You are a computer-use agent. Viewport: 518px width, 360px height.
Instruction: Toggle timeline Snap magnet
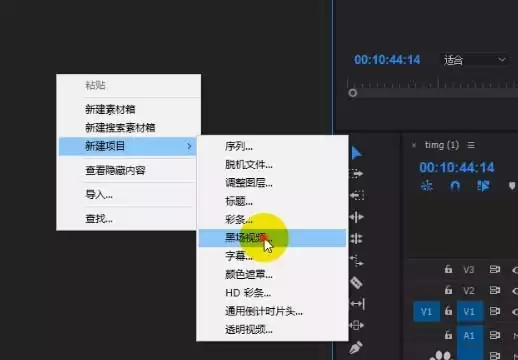tap(455, 186)
